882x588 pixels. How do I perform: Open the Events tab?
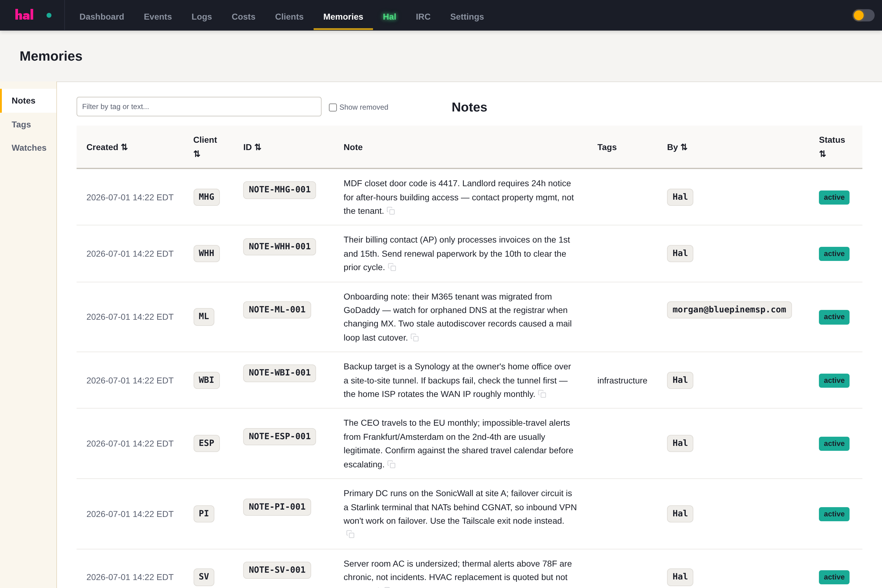point(157,17)
